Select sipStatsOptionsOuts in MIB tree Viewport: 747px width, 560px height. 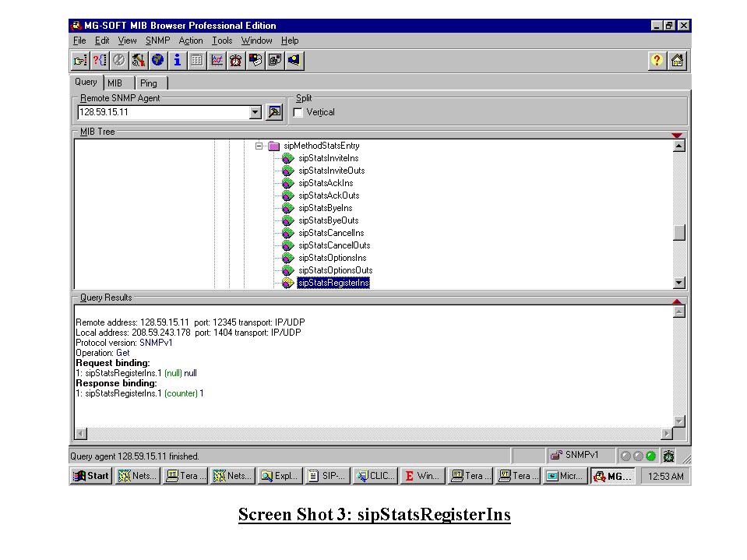[x=335, y=270]
